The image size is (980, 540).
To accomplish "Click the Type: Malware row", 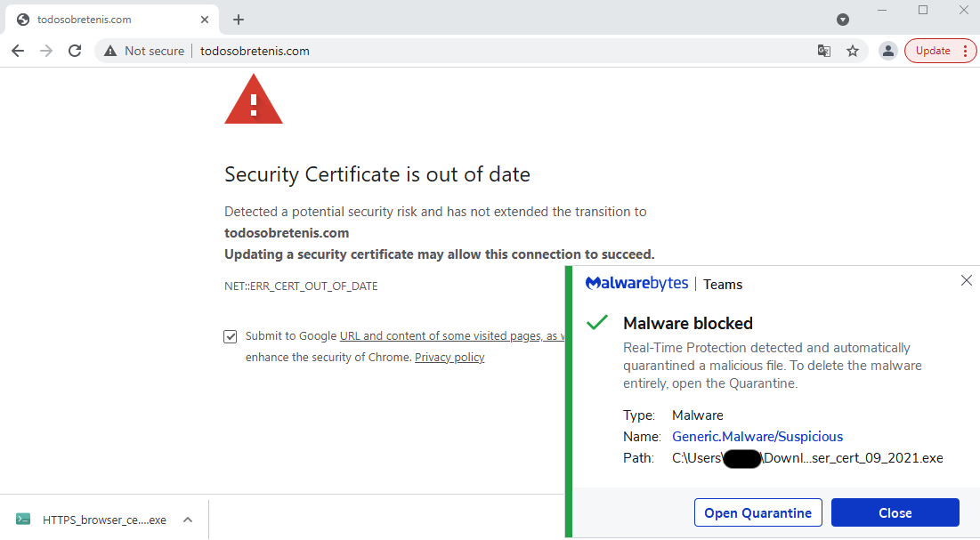I will pos(673,415).
